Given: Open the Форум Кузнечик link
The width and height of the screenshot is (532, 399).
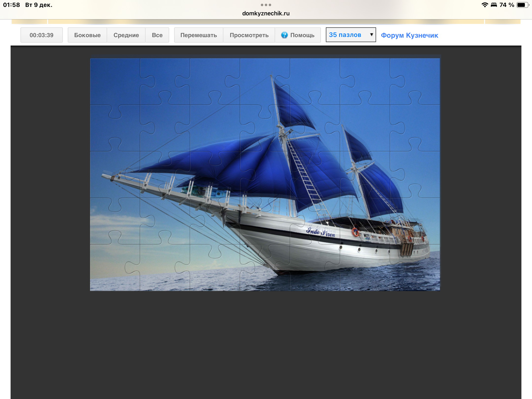Looking at the screenshot, I should [409, 35].
